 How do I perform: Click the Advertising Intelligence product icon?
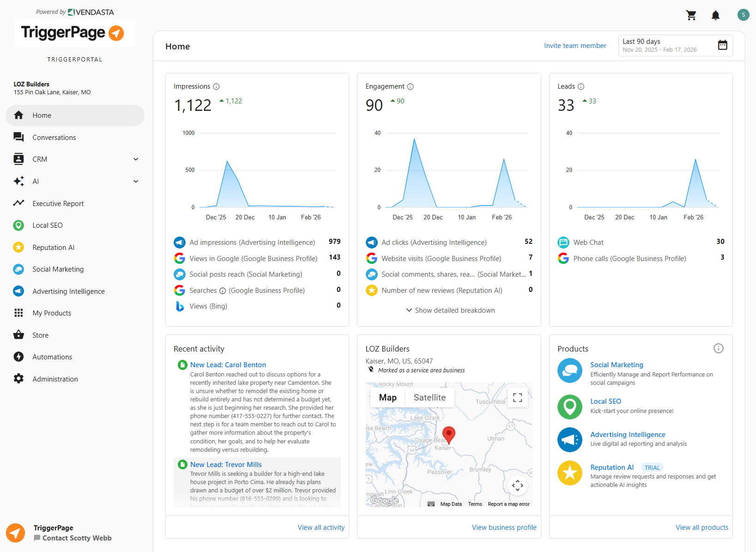570,440
